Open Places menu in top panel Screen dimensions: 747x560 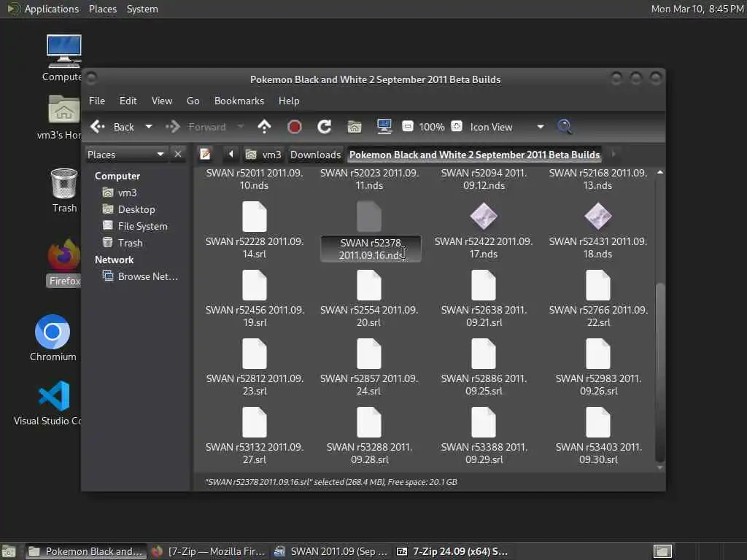[102, 9]
